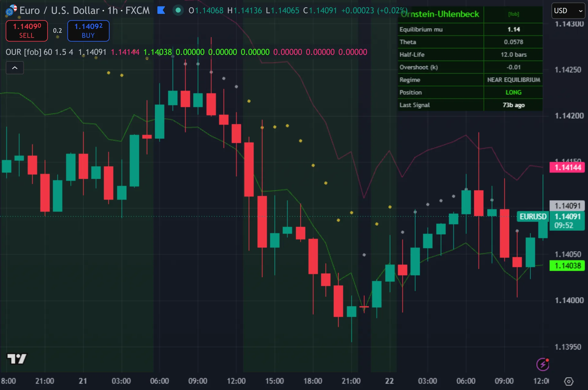This screenshot has height=390, width=588.
Task: Click the 1.14050 price axis tick
Action: [568, 254]
